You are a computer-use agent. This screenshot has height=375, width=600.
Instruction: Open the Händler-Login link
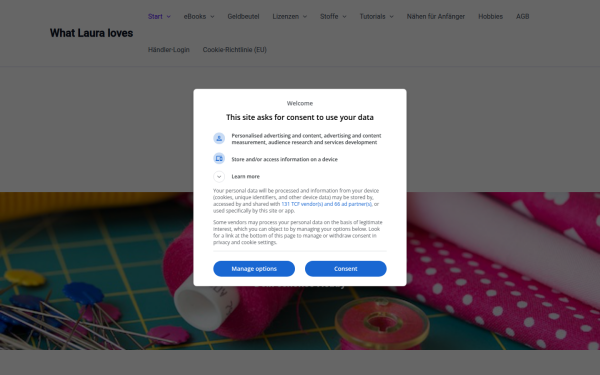pyautogui.click(x=169, y=50)
